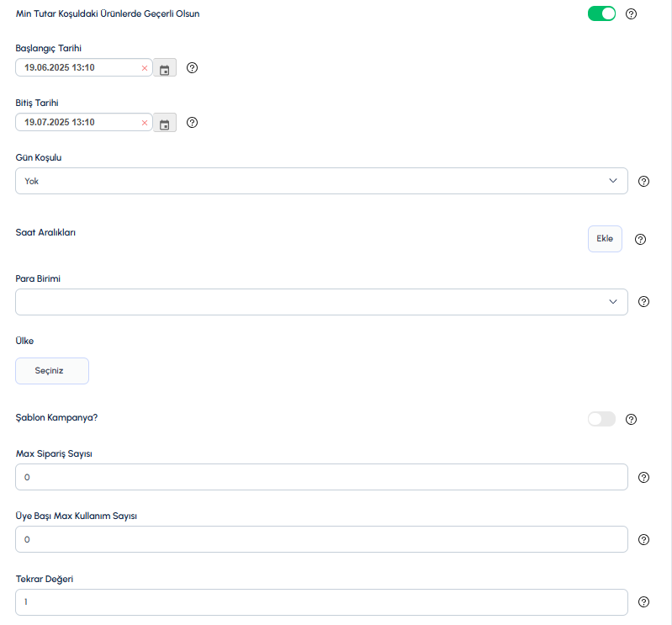Focus the Tekrar Değeri input field
Image resolution: width=672 pixels, height=625 pixels.
pos(321,602)
